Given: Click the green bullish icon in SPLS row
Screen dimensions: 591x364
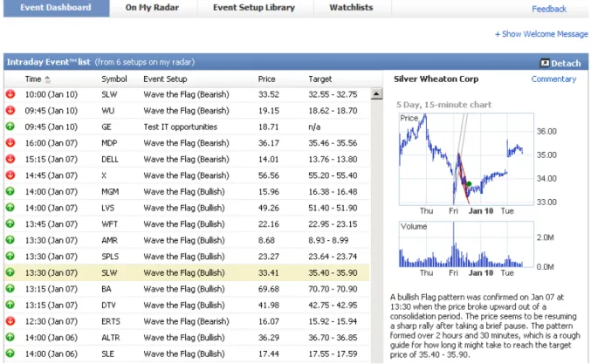Looking at the screenshot, I should pyautogui.click(x=10, y=256).
